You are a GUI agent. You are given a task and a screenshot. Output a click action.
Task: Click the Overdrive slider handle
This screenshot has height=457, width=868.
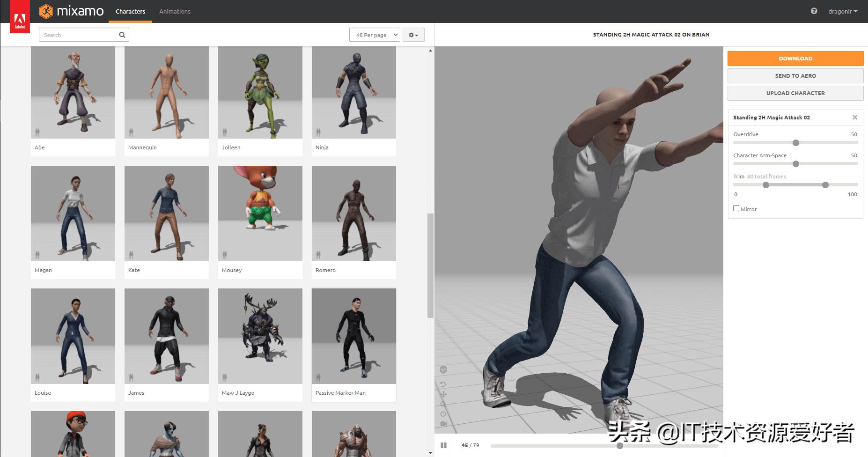pyautogui.click(x=795, y=143)
